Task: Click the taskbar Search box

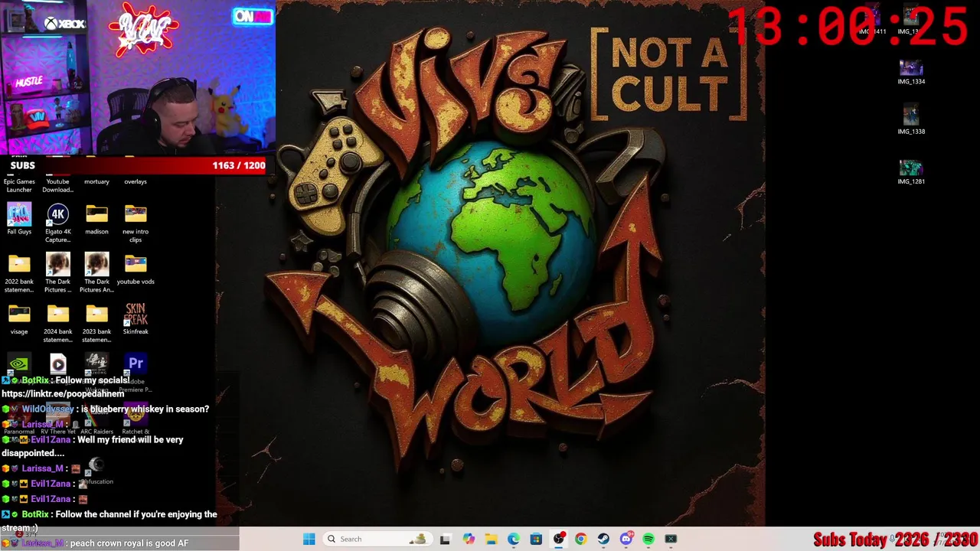Action: tap(377, 539)
